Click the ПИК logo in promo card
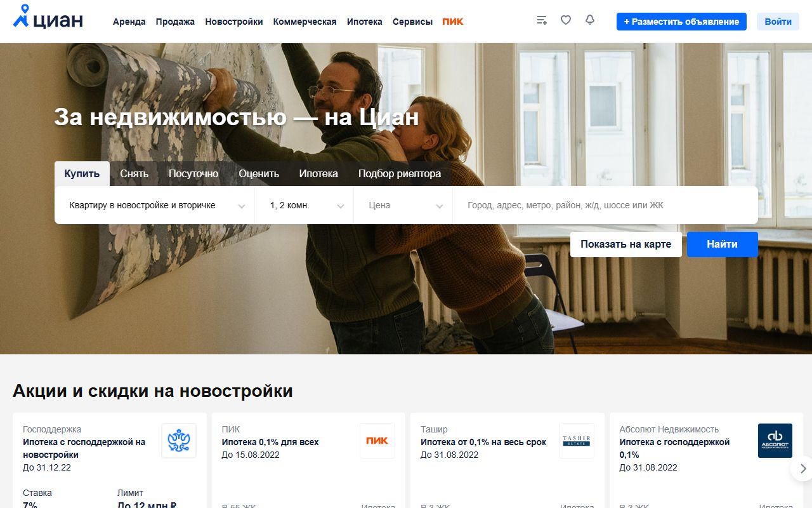Image resolution: width=812 pixels, height=508 pixels. tap(377, 441)
